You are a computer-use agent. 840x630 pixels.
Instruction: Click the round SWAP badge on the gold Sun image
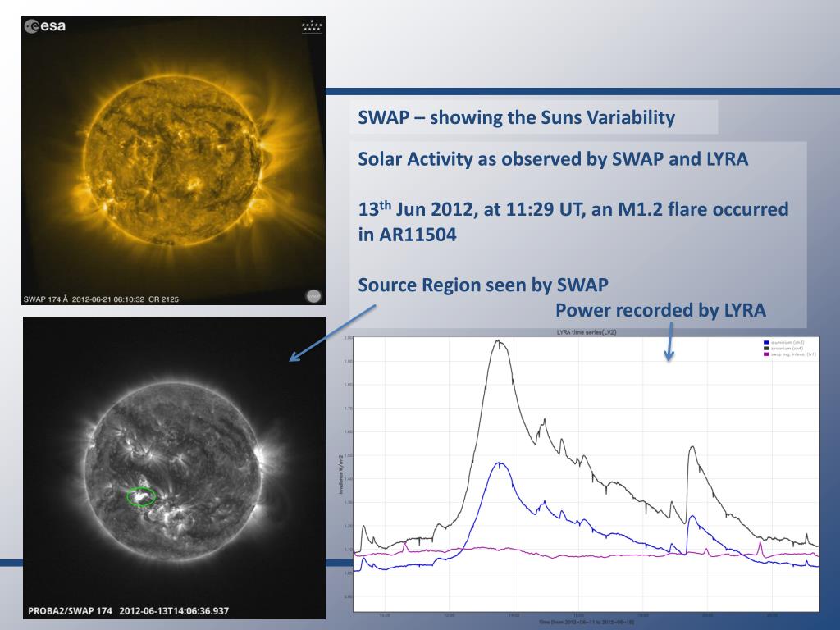313,295
